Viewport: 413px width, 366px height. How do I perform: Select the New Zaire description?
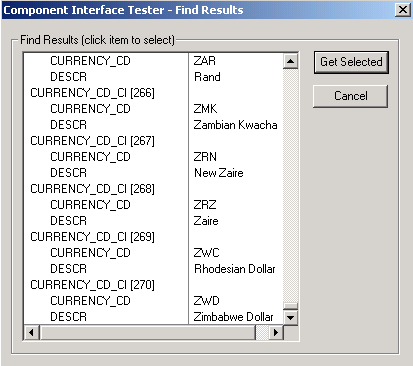click(219, 173)
